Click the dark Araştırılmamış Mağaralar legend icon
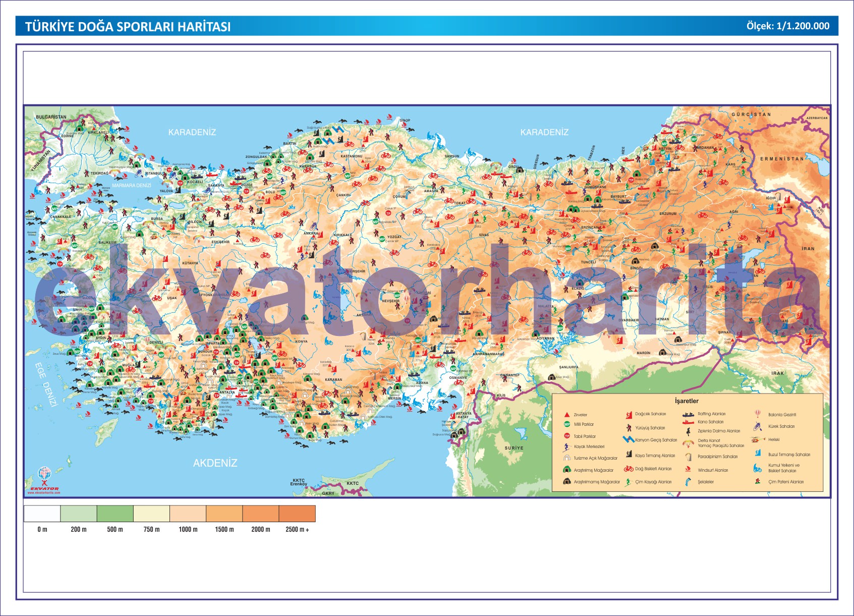This screenshot has width=854, height=616. pos(567,482)
